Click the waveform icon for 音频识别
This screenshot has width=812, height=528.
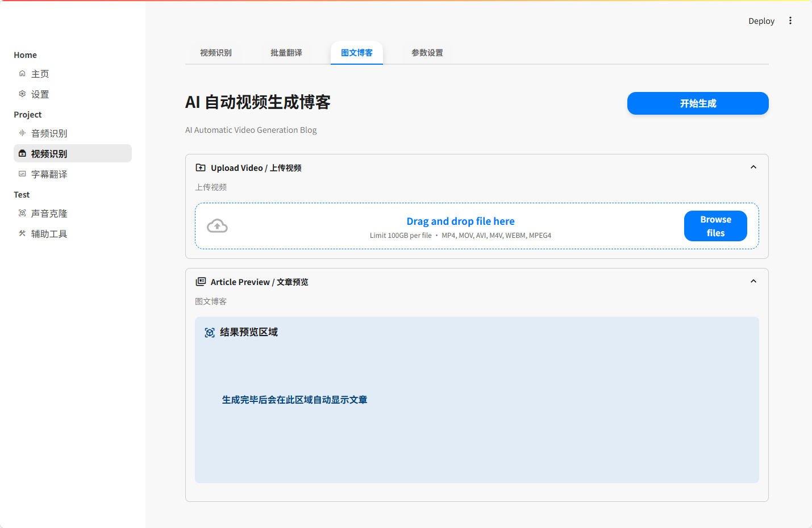pos(22,133)
